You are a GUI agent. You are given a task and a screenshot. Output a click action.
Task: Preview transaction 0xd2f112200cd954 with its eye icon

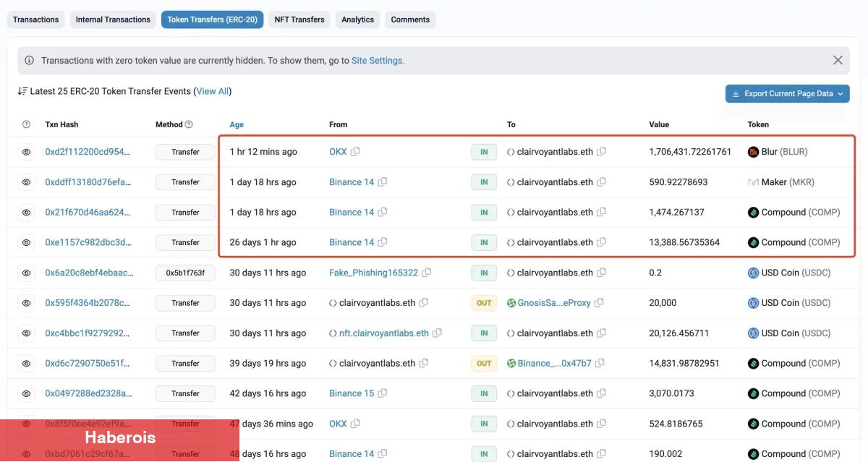[x=27, y=152]
